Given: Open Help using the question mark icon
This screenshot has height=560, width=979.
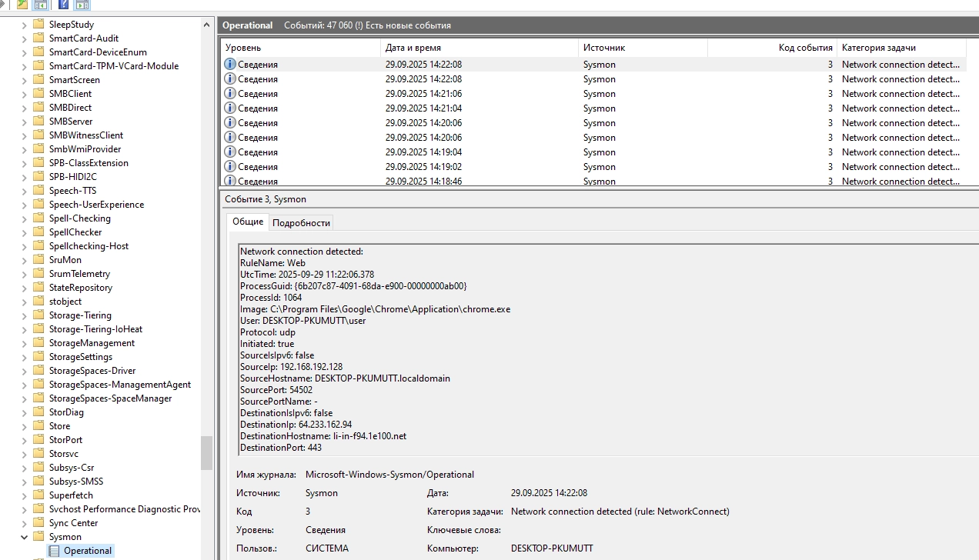Looking at the screenshot, I should (x=64, y=4).
